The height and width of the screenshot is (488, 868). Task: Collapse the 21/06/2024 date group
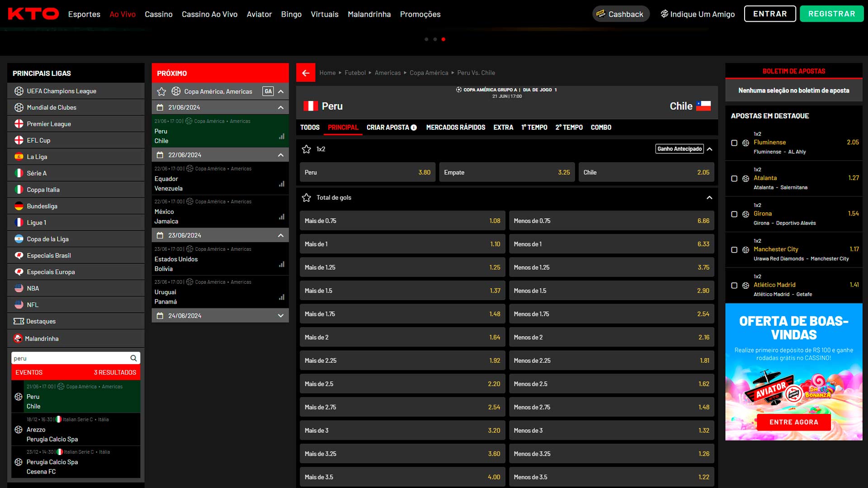coord(281,108)
